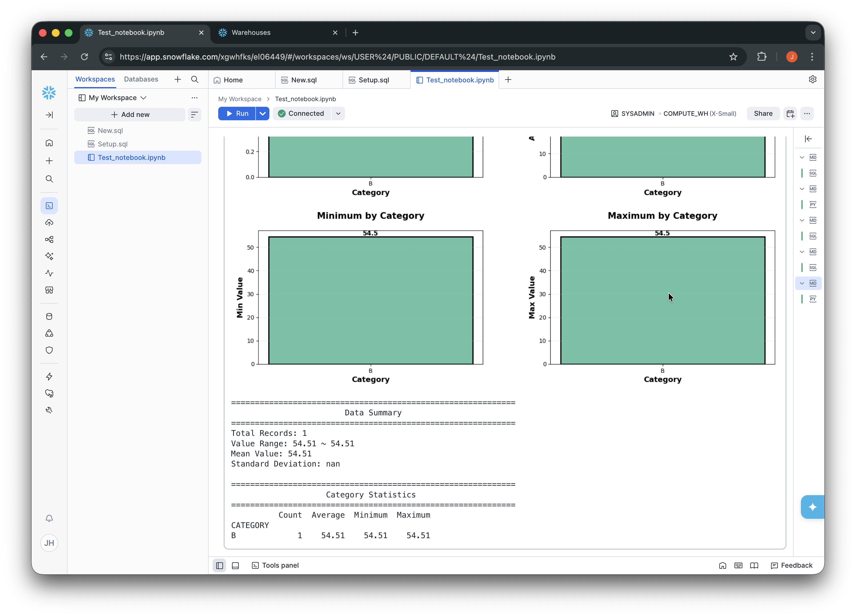Viewport: 856px width, 616px height.
Task: Click the Run button
Action: [237, 114]
